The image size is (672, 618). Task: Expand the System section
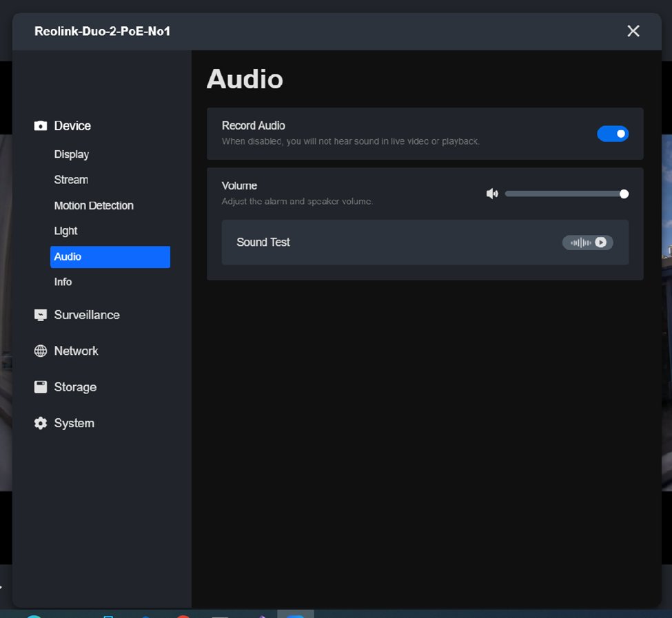(74, 423)
